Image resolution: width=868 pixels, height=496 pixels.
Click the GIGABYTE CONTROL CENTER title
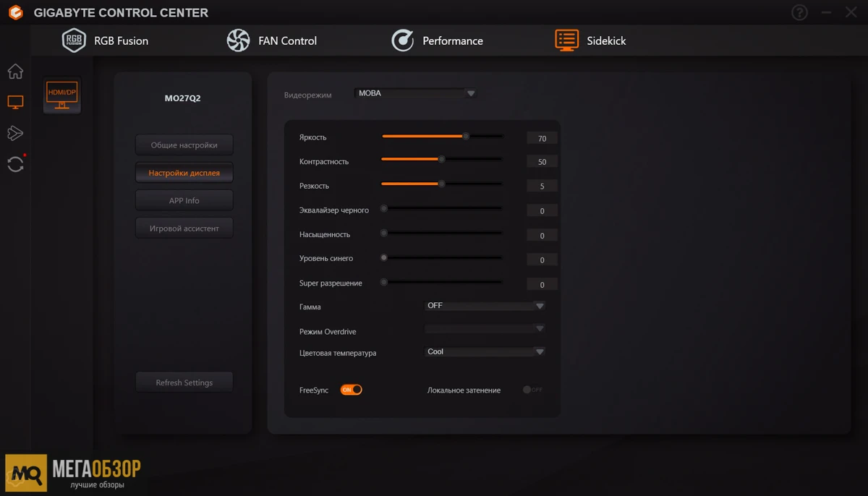click(x=121, y=13)
